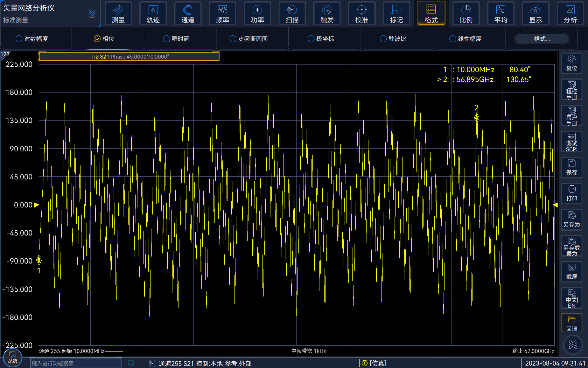
Task: Choose the 驻波比 radio option
Action: 383,39
